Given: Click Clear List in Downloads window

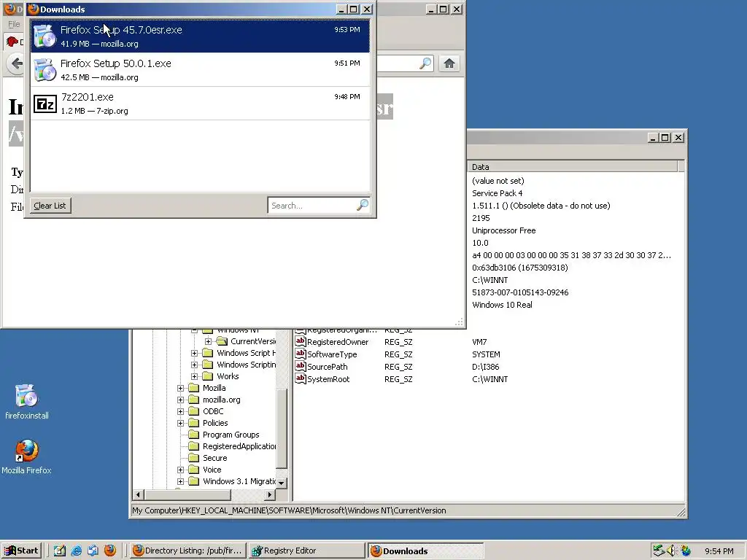Looking at the screenshot, I should (x=50, y=205).
